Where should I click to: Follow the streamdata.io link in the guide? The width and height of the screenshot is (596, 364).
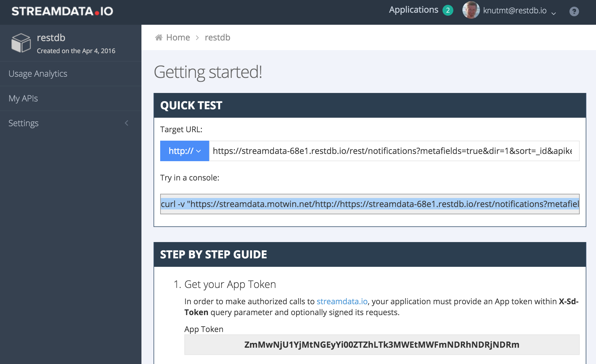342,302
